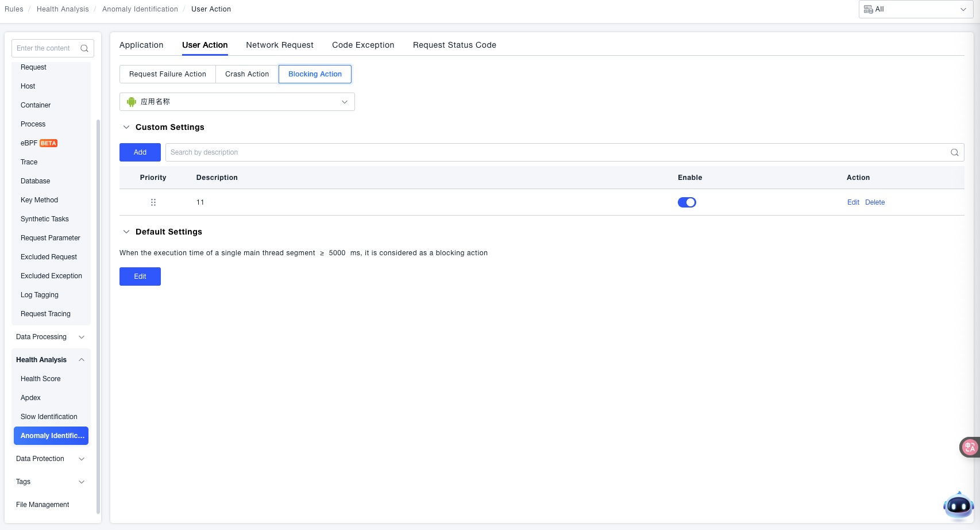The width and height of the screenshot is (980, 530).
Task: Collapse the Default Settings section
Action: 126,232
